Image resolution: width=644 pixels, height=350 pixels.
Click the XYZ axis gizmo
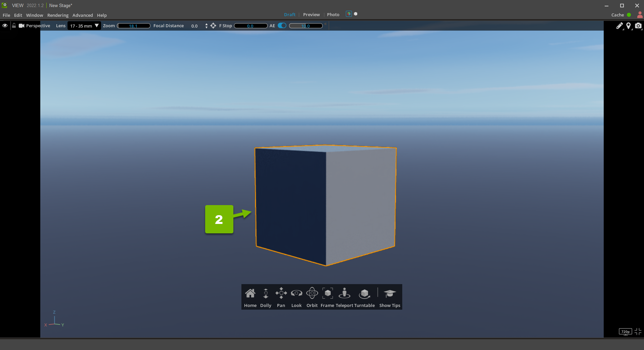pos(54,319)
